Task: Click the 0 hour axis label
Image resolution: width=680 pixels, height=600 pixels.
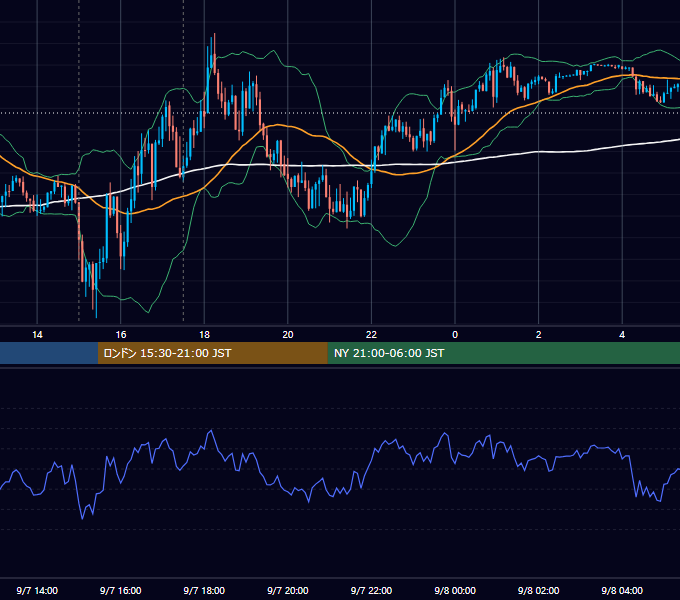Action: pos(455,335)
